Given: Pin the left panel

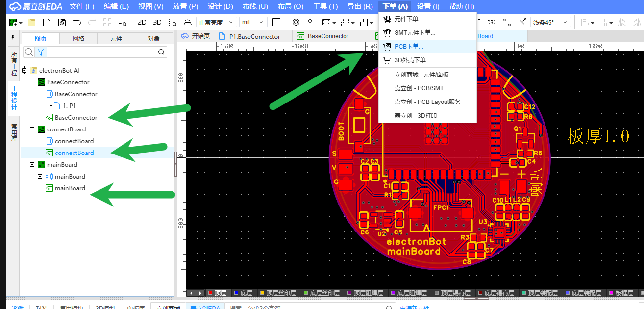Looking at the screenshot, I should [x=13, y=37].
